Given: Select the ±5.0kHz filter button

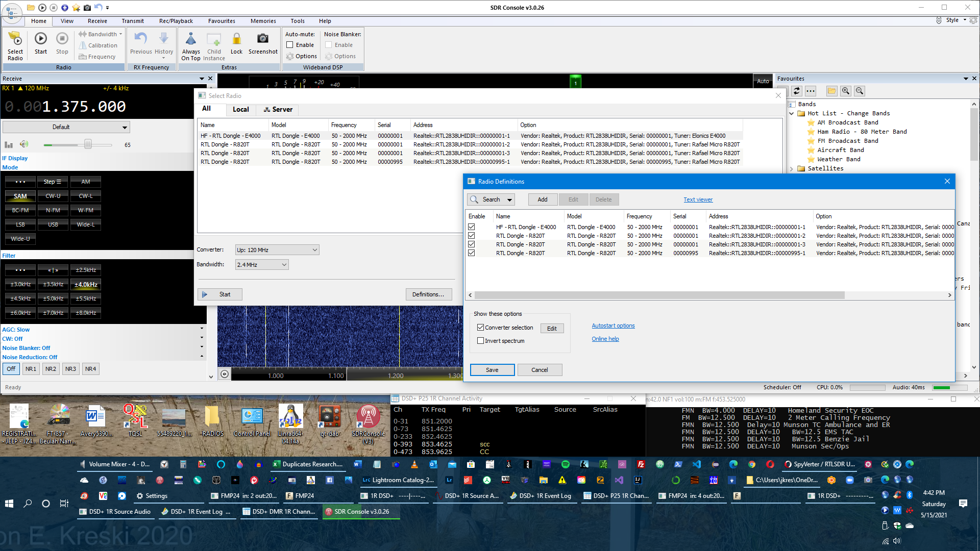Looking at the screenshot, I should click(53, 298).
